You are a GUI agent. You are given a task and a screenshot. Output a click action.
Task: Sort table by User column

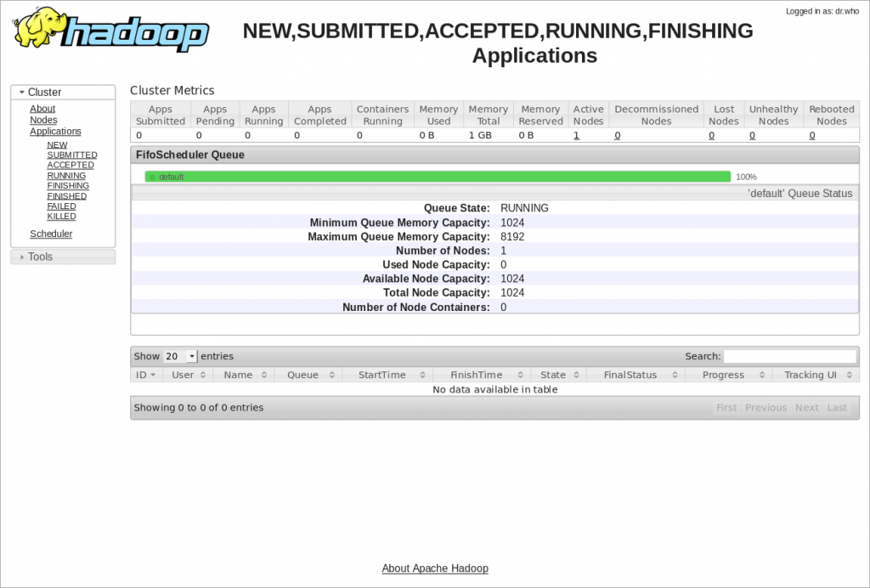pos(188,375)
